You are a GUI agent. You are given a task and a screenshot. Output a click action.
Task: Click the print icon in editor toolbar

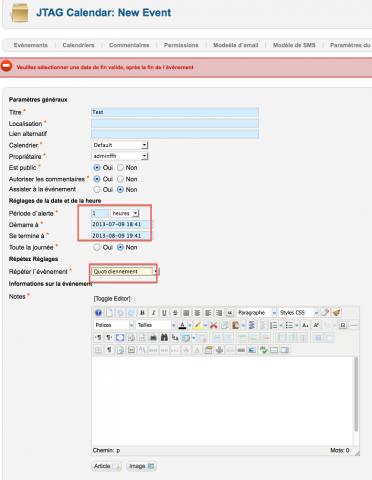tap(153, 338)
